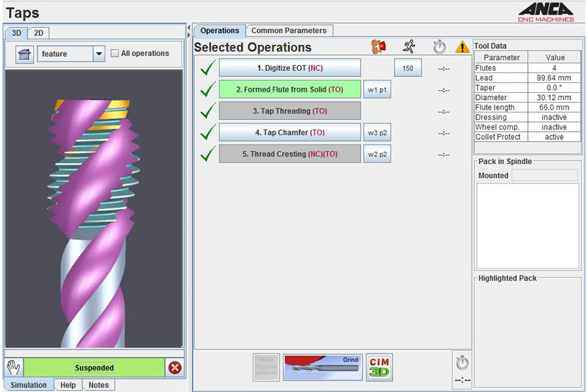Image resolution: width=588 pixels, height=392 pixels.
Task: Click the Mounted pack text field
Action: pyautogui.click(x=544, y=175)
